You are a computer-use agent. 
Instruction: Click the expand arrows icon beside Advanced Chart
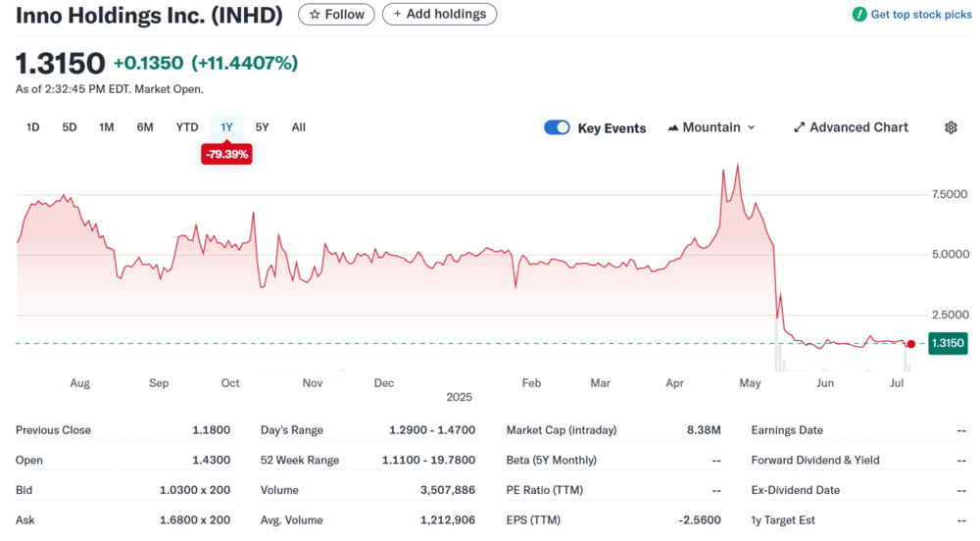point(799,127)
